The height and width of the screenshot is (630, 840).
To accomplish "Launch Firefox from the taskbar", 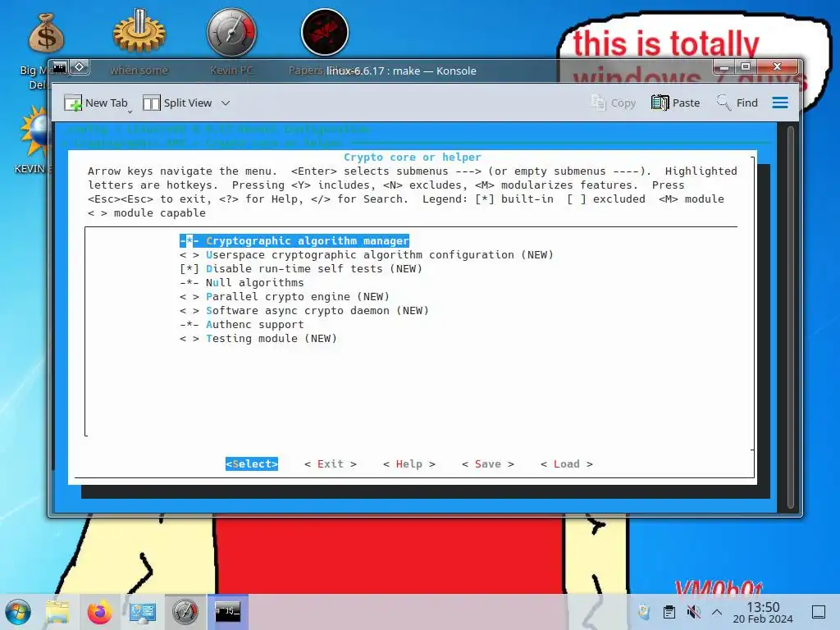I will [x=99, y=612].
